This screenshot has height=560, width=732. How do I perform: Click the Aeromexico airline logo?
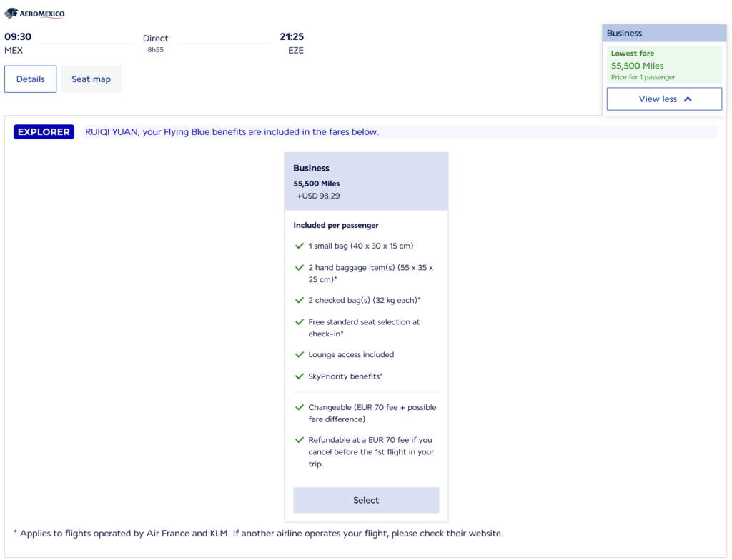click(x=34, y=14)
